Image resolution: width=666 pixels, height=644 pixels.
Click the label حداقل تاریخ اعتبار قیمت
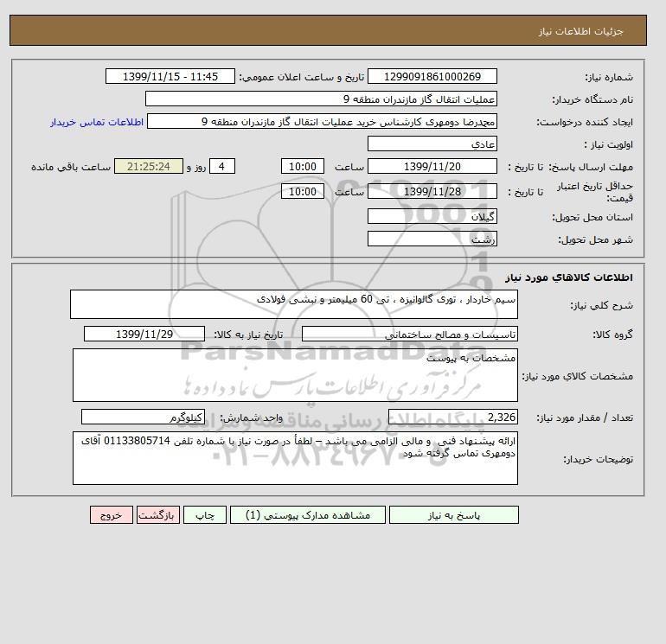pos(595,192)
